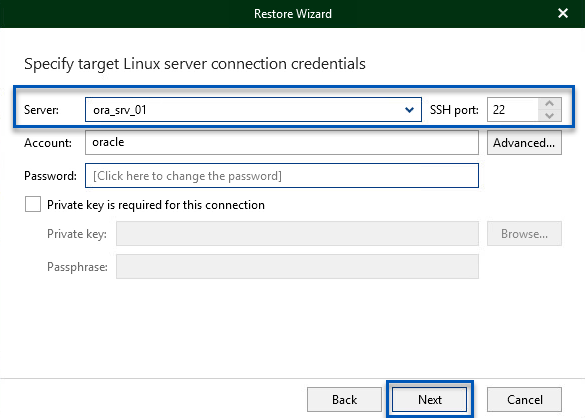Click the Private key path field
The width and height of the screenshot is (585, 418).
297,234
